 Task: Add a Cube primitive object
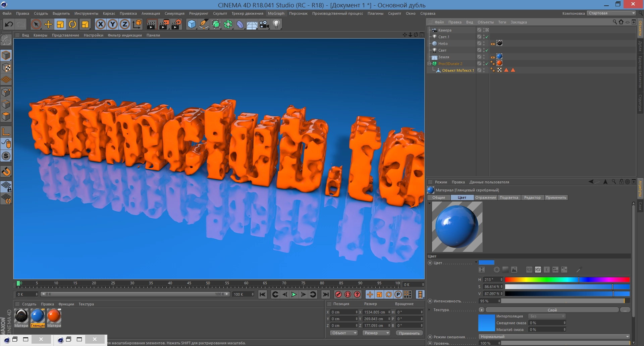(x=192, y=24)
